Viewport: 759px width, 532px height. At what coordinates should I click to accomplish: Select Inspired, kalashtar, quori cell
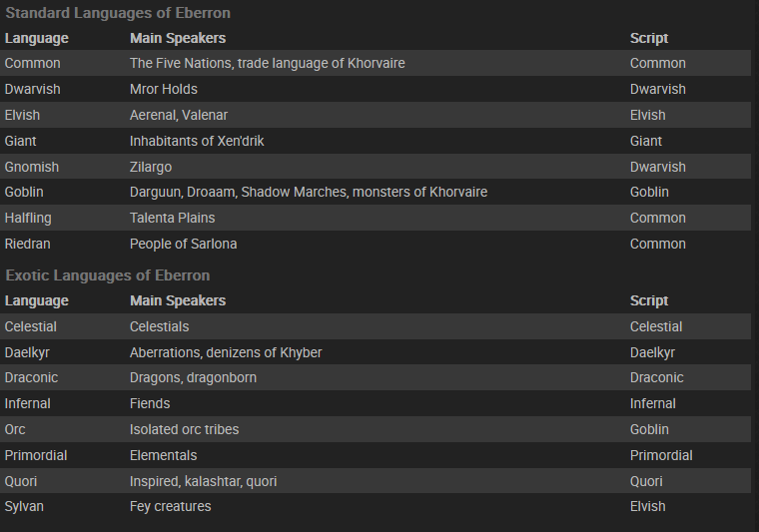[203, 481]
